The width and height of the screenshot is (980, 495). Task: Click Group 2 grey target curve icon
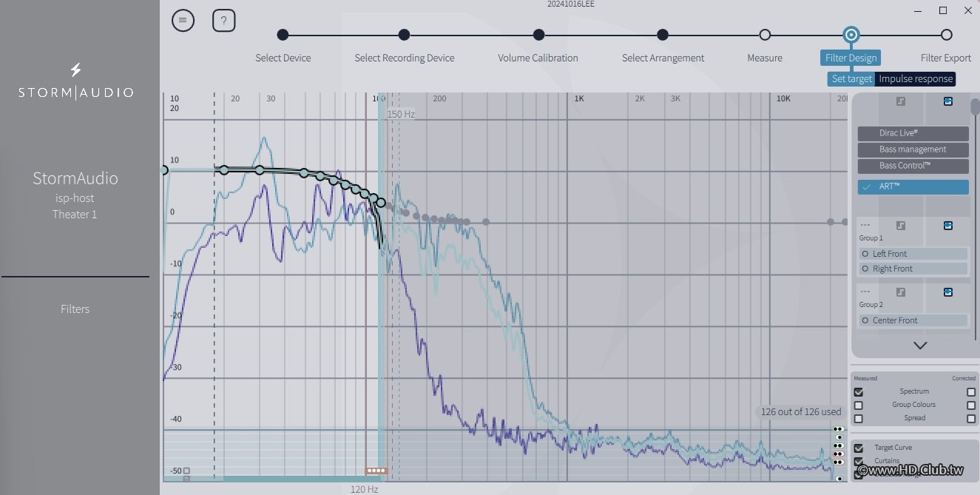click(901, 292)
